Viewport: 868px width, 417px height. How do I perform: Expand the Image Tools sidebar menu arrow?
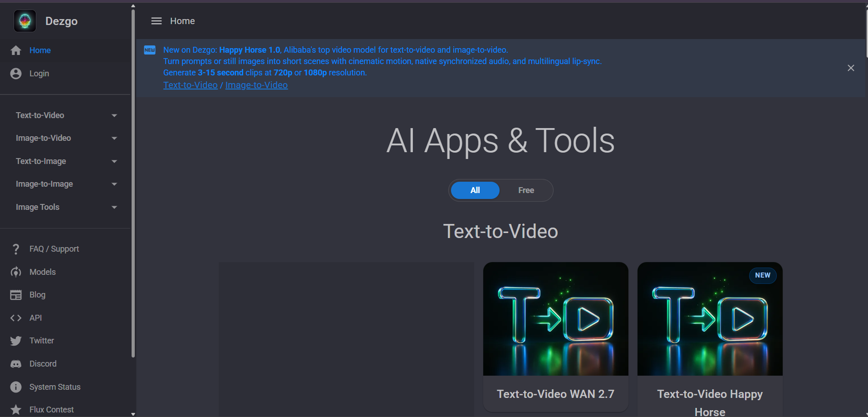pos(114,207)
